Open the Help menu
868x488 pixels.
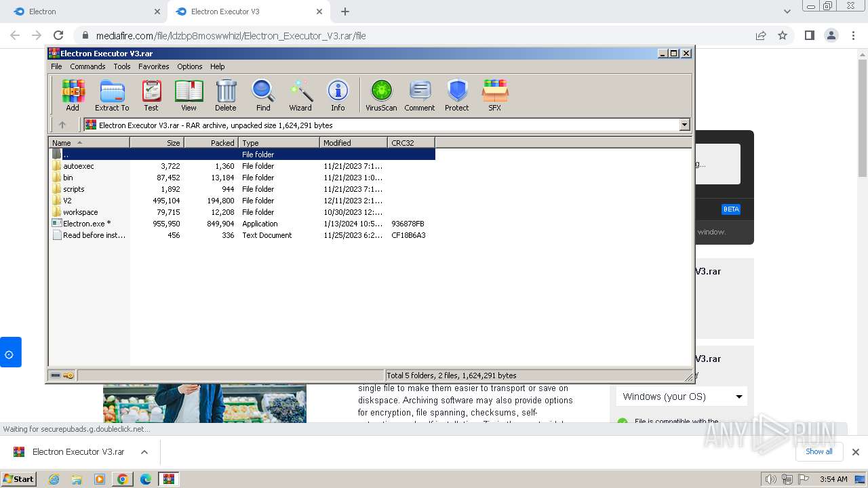(x=218, y=66)
